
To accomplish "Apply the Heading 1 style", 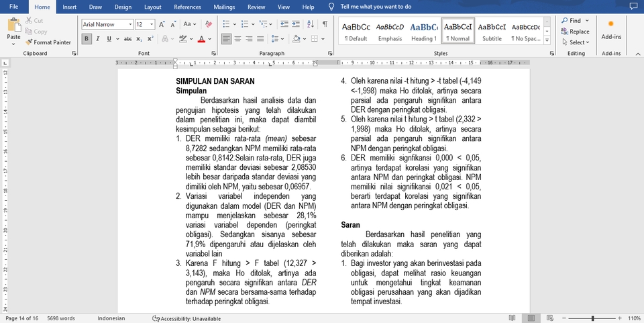I will coord(424,32).
